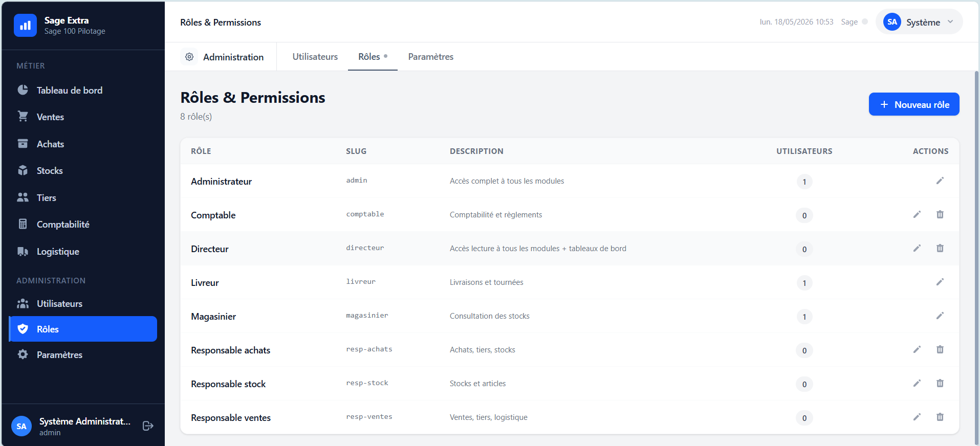This screenshot has width=980, height=446.
Task: Switch to the Rôles tab
Action: [373, 57]
